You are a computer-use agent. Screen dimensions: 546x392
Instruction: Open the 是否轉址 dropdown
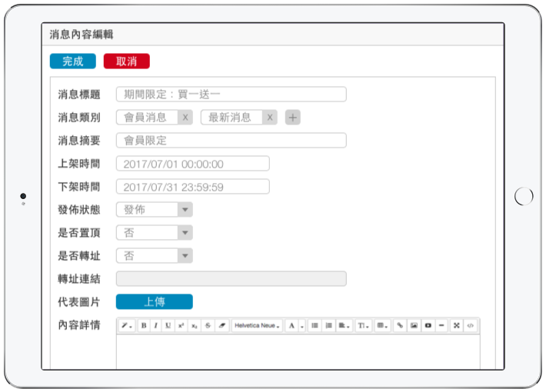[155, 256]
